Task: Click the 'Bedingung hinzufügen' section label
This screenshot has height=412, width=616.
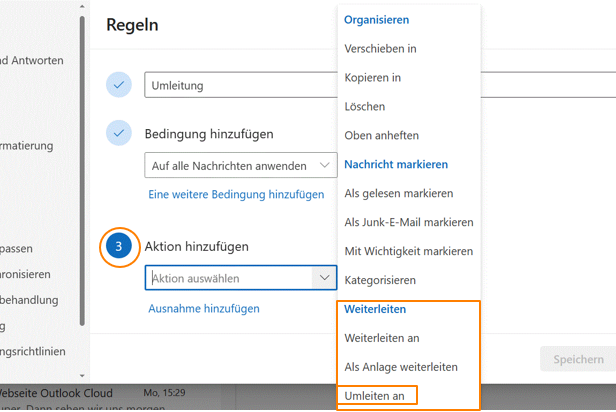Action: 209,134
